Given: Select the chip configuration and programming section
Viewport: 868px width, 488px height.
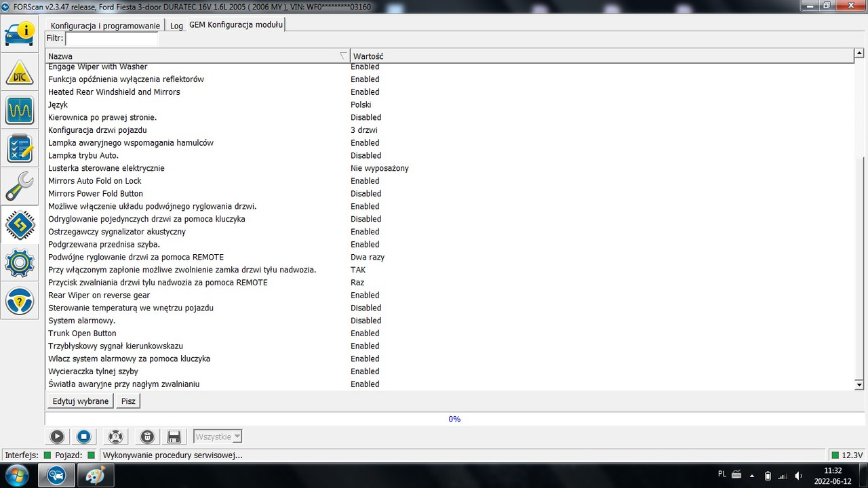Looking at the screenshot, I should click(x=20, y=224).
